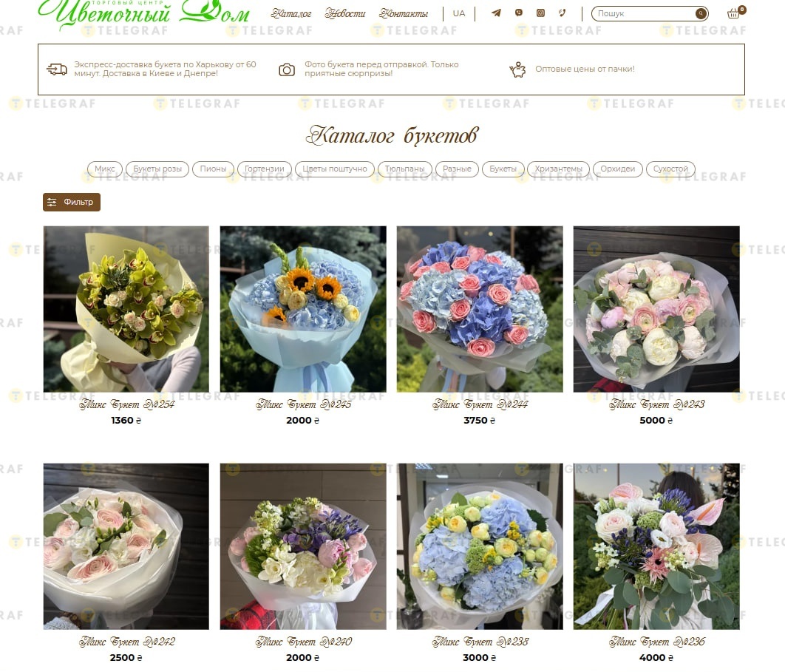Click the Пошук search field

[x=644, y=13]
